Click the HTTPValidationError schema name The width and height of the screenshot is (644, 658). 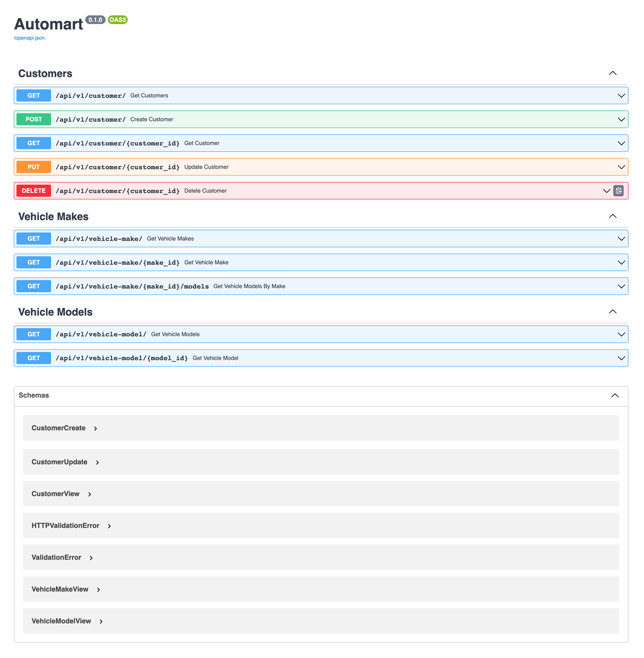click(x=65, y=525)
